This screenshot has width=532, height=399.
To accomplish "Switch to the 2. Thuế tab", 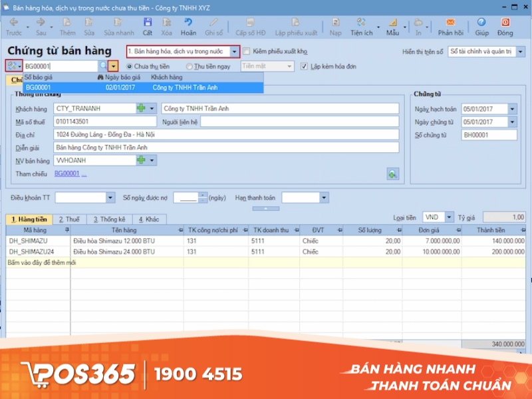I will pyautogui.click(x=70, y=218).
